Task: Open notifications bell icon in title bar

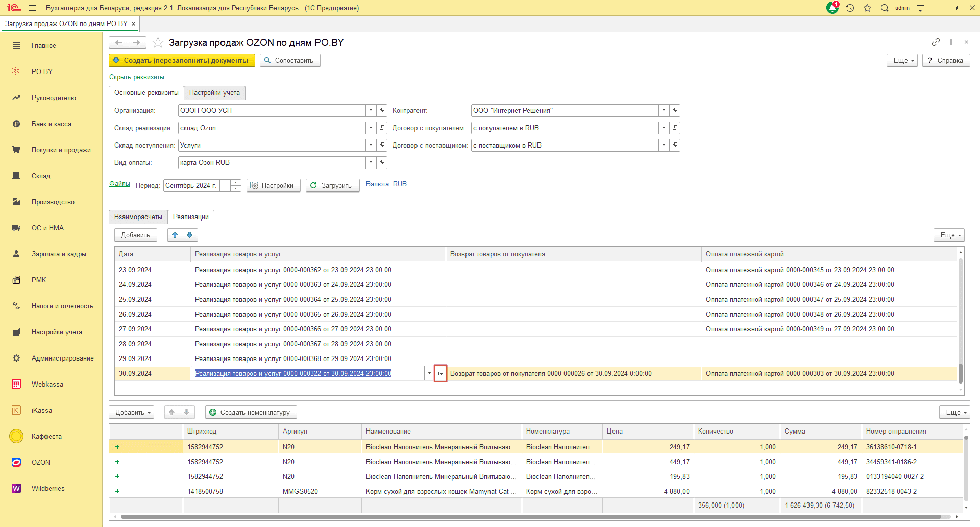Action: [832, 8]
